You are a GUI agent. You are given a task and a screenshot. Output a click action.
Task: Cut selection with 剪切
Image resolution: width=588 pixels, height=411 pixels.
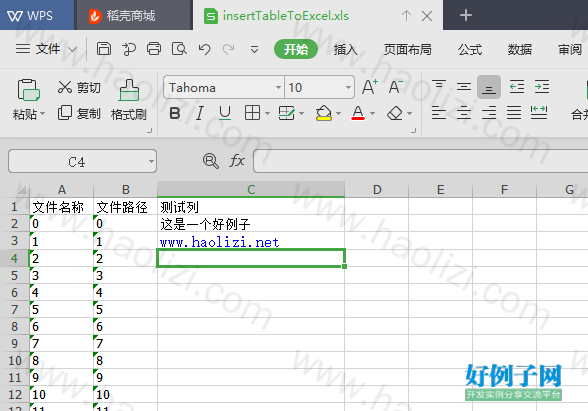pos(79,87)
